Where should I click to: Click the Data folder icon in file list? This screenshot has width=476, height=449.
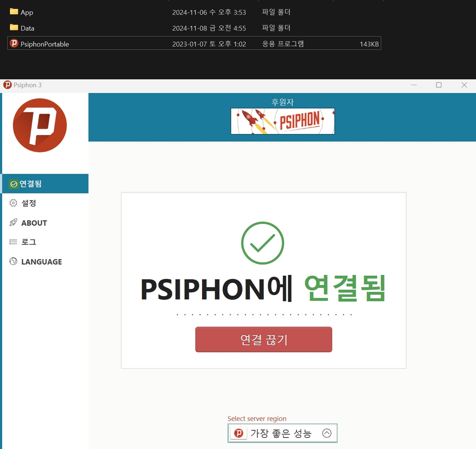[14, 27]
